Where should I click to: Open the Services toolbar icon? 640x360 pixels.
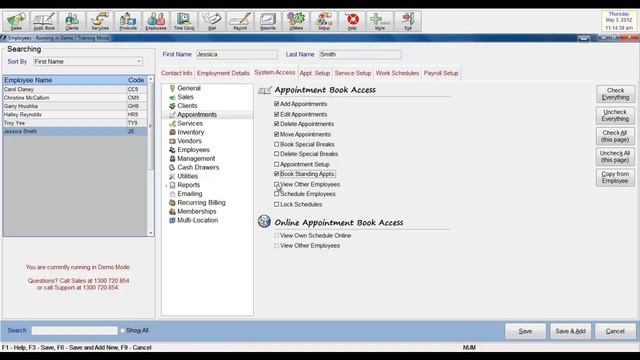pos(100,21)
